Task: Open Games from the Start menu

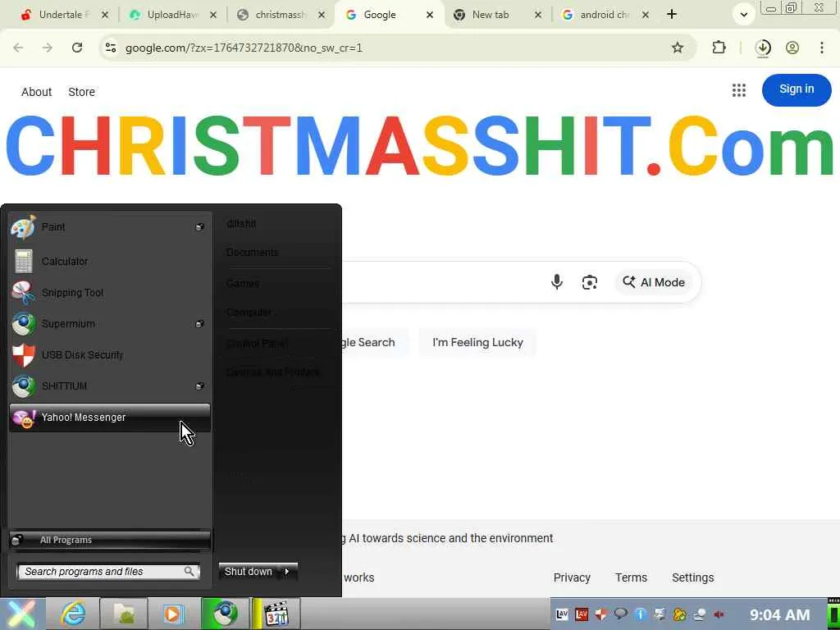Action: [x=243, y=283]
